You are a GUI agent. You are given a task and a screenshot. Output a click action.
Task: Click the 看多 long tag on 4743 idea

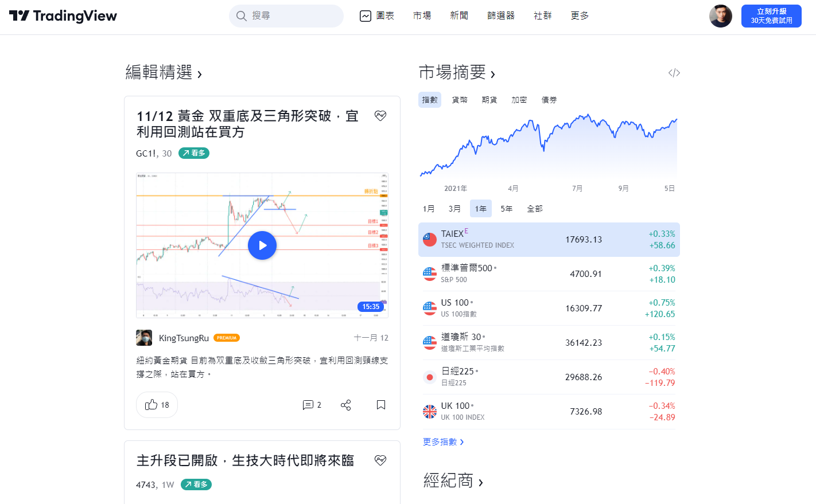(x=196, y=485)
